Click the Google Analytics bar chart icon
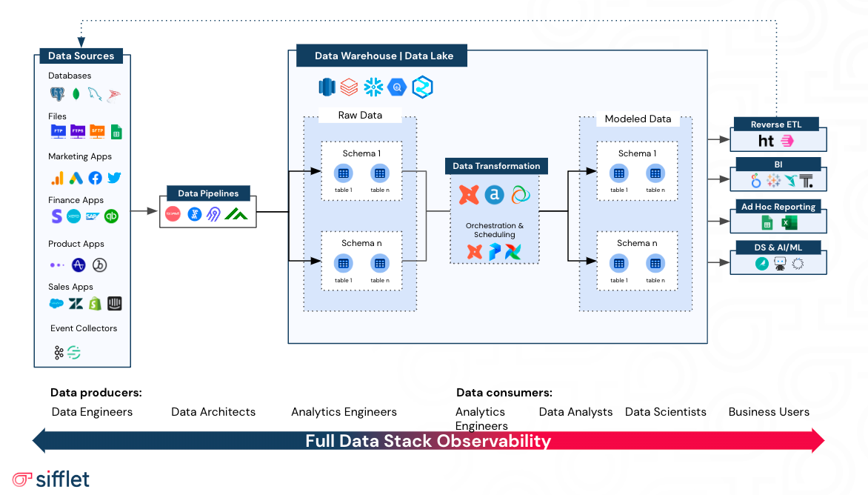 point(57,178)
